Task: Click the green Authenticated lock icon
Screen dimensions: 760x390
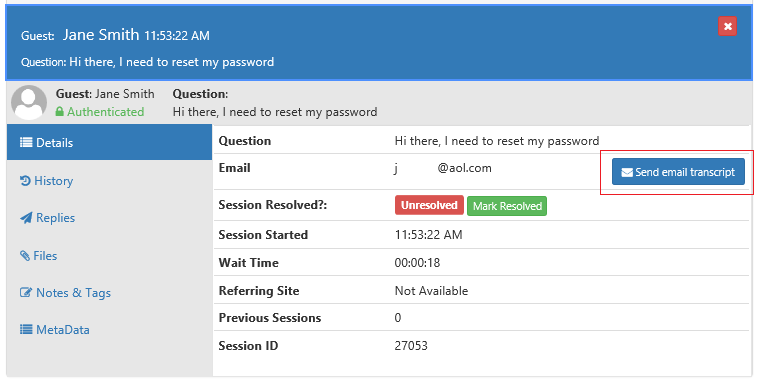Action: [x=60, y=112]
